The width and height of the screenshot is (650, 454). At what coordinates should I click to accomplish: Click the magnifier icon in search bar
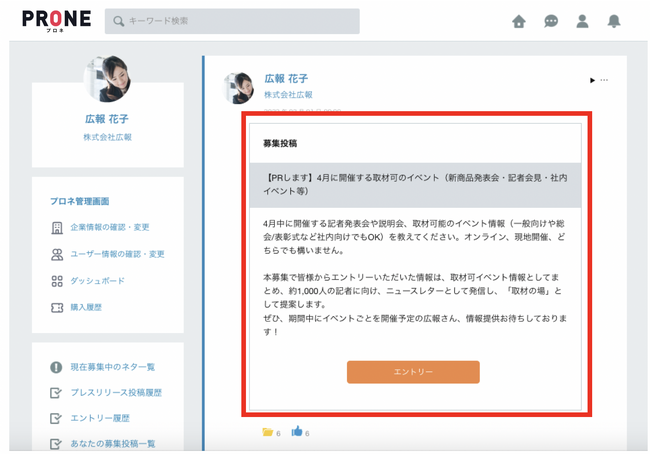pyautogui.click(x=120, y=21)
